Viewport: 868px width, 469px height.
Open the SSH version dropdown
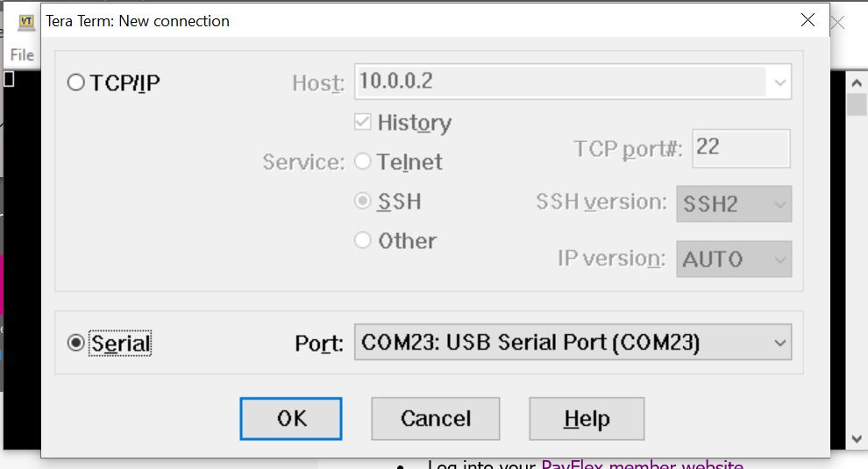[x=734, y=203]
